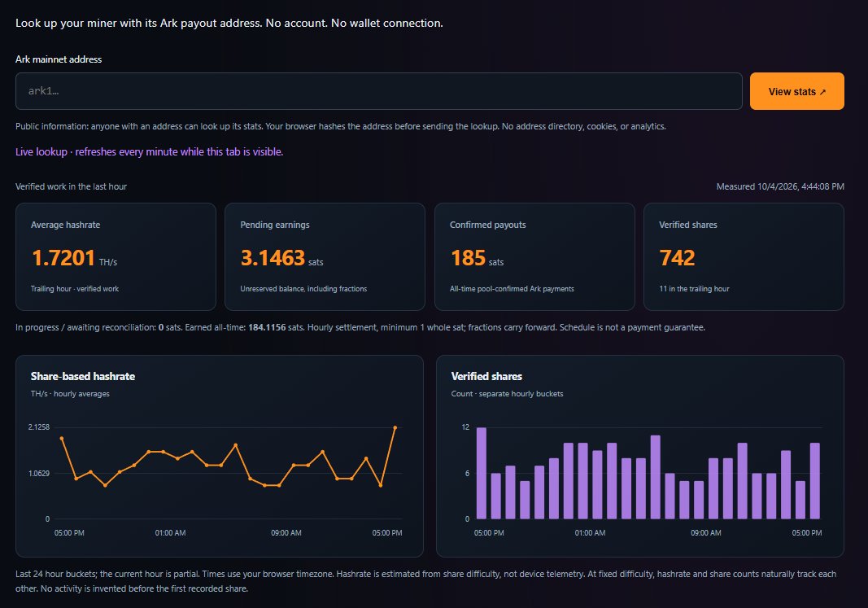The image size is (868, 608).
Task: Click 'All-time pool-confirmed Ark payments' caption
Action: point(512,288)
